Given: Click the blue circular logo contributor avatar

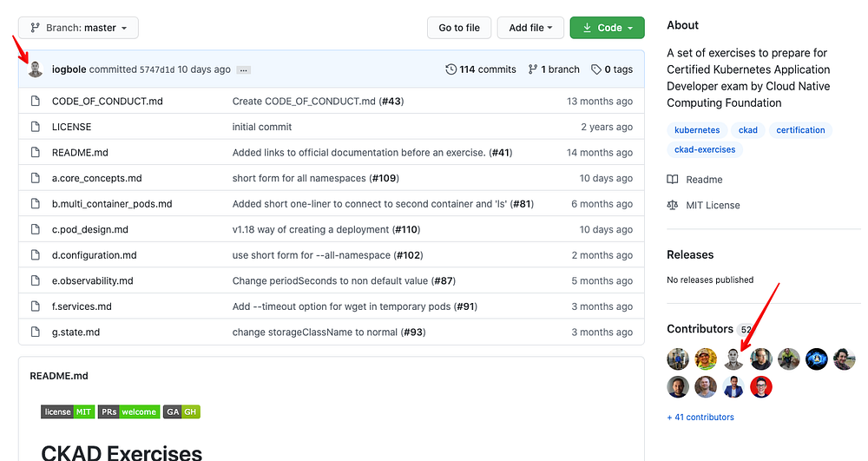Looking at the screenshot, I should (x=817, y=359).
